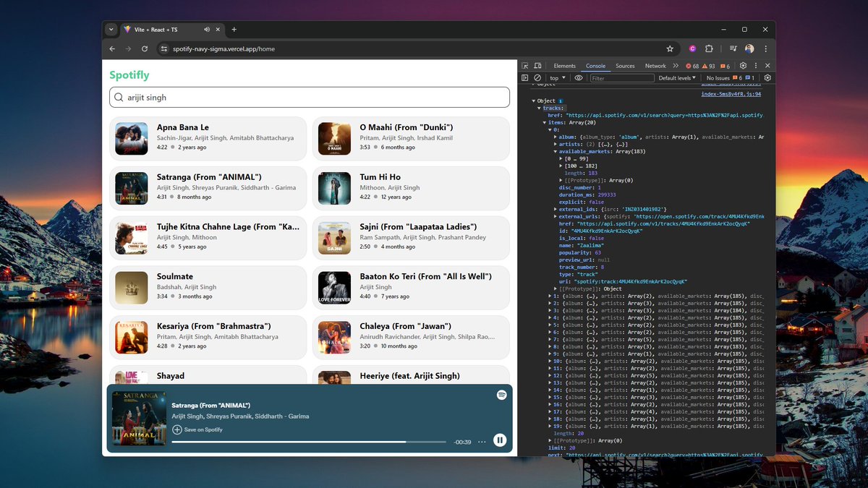868x488 pixels.
Task: Open the Network tab
Action: (x=655, y=66)
